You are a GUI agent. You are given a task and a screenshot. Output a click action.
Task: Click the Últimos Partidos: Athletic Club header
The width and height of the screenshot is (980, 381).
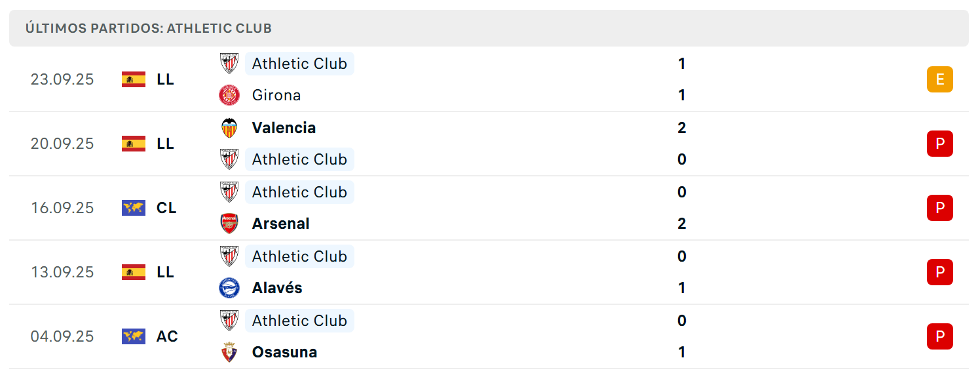pos(149,28)
